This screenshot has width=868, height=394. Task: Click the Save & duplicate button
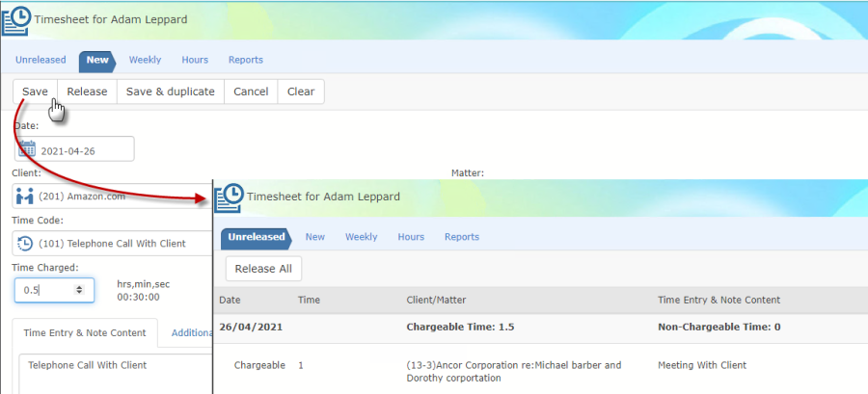pyautogui.click(x=171, y=92)
